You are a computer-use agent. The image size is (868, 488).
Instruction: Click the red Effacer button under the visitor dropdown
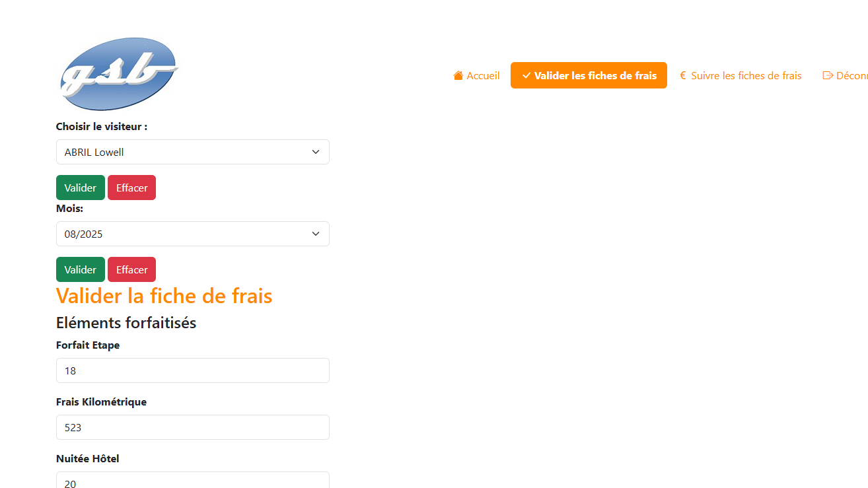tap(131, 188)
